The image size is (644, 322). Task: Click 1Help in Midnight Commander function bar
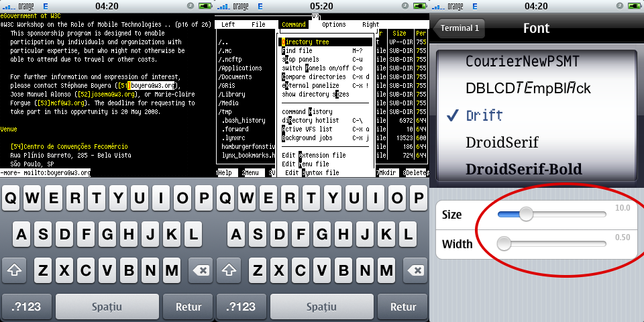[225, 173]
